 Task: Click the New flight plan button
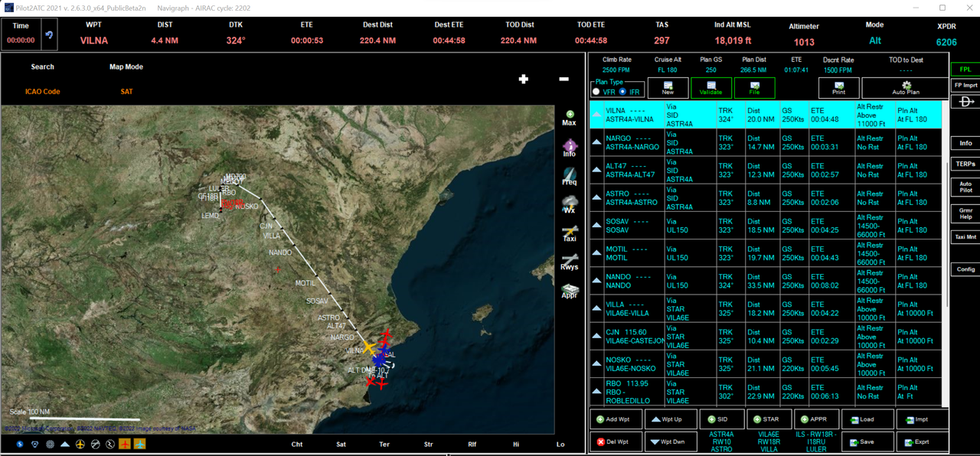click(668, 88)
